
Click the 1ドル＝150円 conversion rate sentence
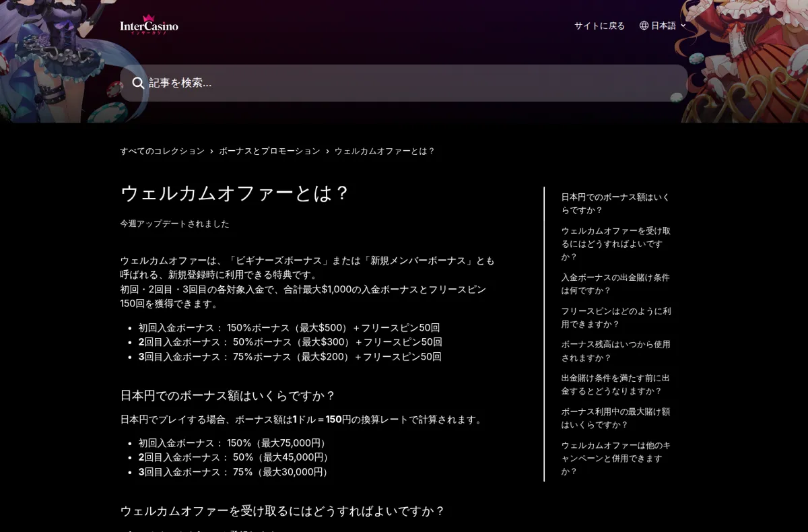pos(302,420)
